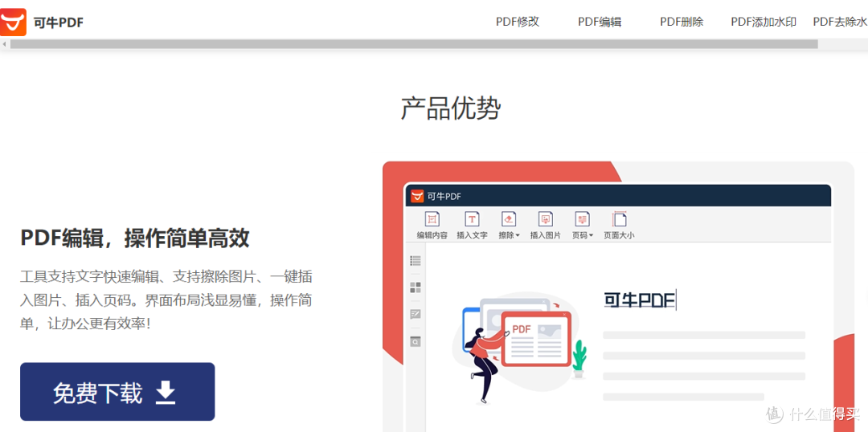The width and height of the screenshot is (868, 432).
Task: Select the 插入文字 tool icon
Action: (472, 219)
